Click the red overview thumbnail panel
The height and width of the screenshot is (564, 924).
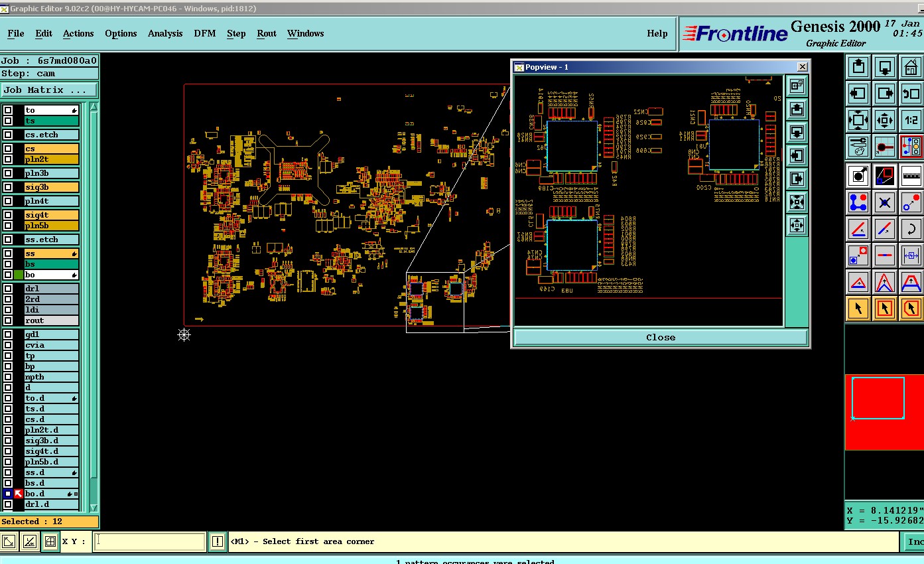884,412
